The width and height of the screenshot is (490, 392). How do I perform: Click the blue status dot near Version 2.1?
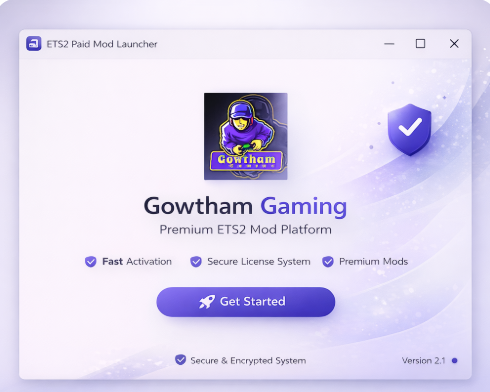[454, 360]
